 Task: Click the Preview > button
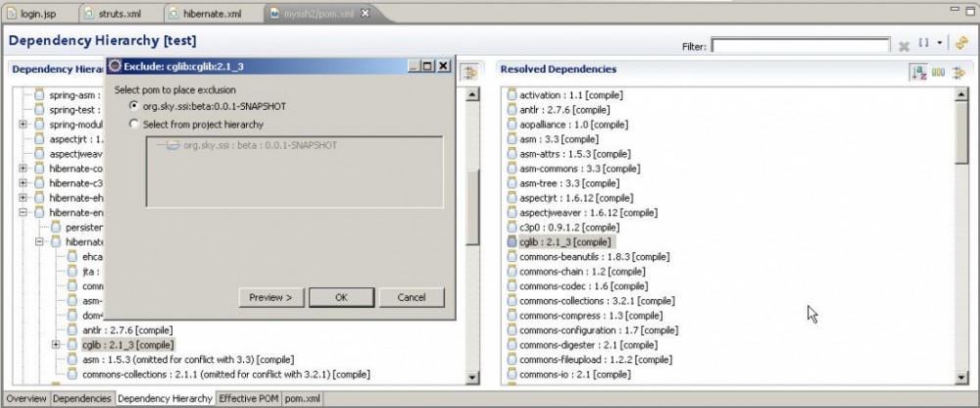click(x=271, y=297)
